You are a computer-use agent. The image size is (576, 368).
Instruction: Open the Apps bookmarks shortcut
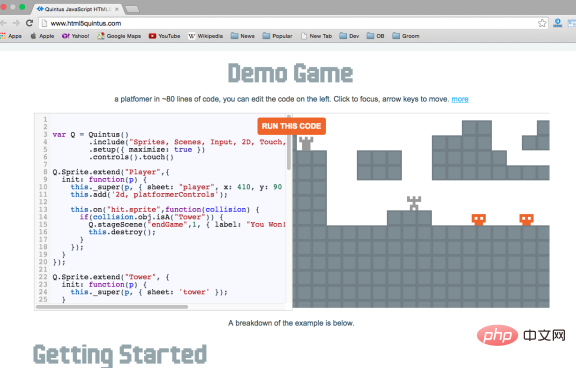pos(11,36)
